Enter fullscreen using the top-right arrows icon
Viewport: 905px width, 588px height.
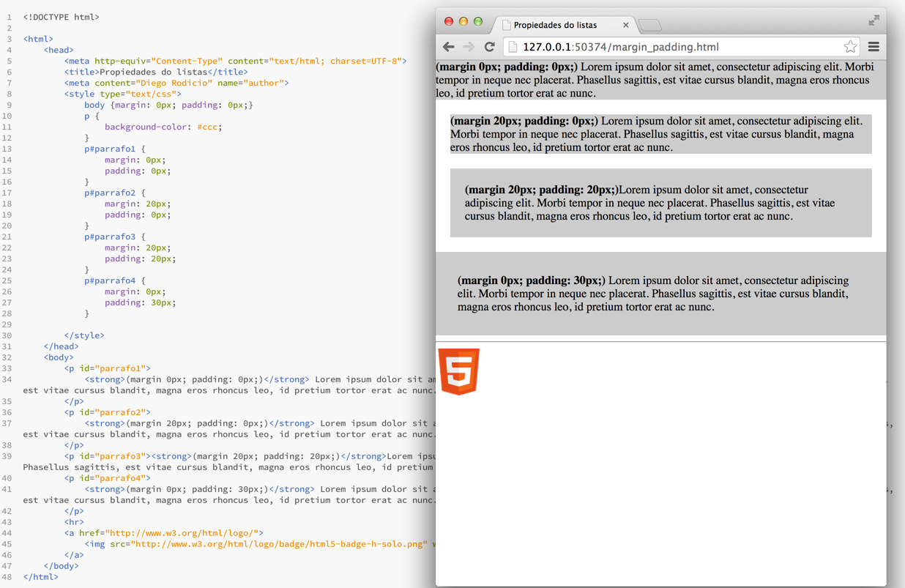pyautogui.click(x=874, y=21)
